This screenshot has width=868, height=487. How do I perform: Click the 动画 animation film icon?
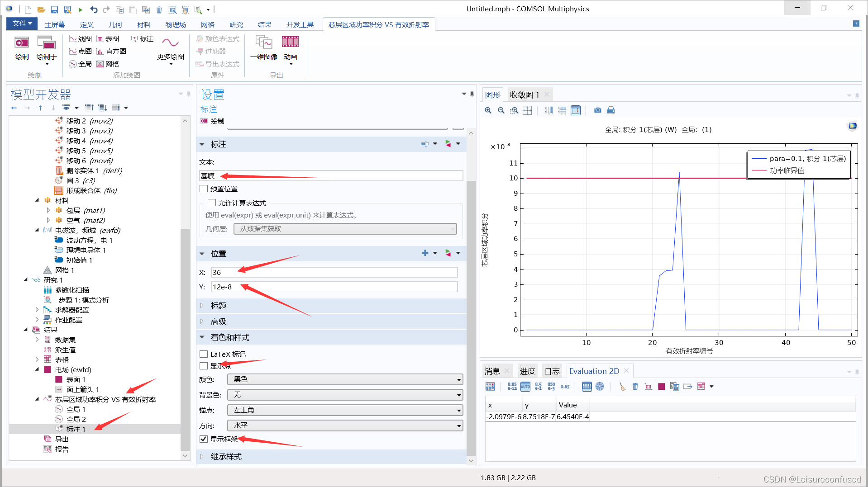tap(291, 50)
